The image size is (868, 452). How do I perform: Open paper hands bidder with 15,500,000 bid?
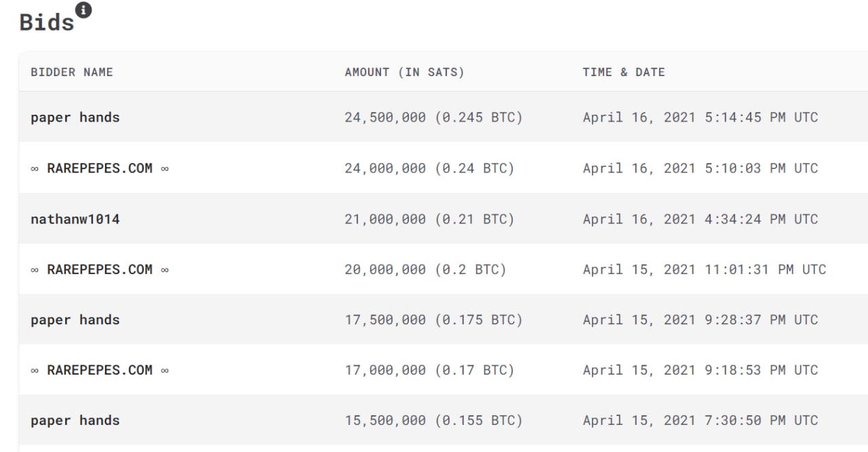click(75, 420)
